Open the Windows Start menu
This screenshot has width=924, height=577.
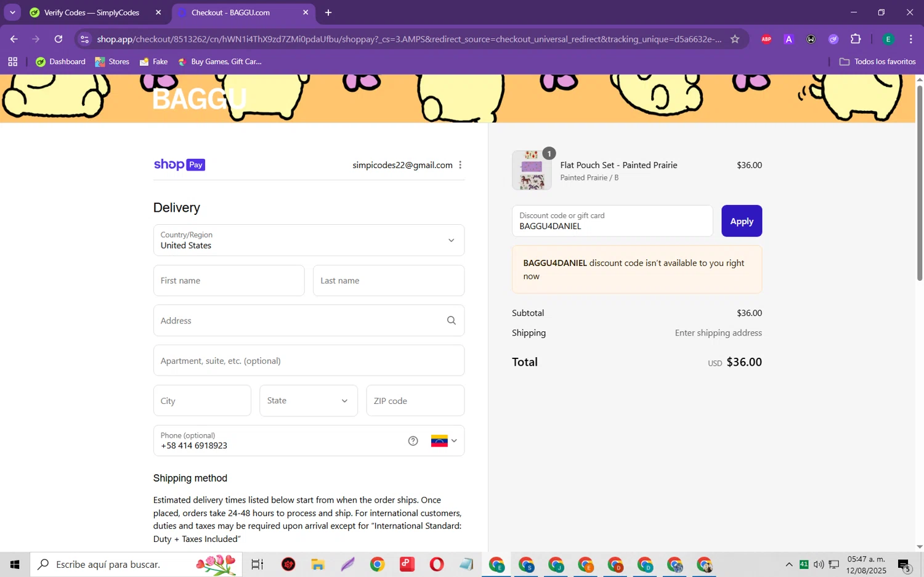click(15, 564)
